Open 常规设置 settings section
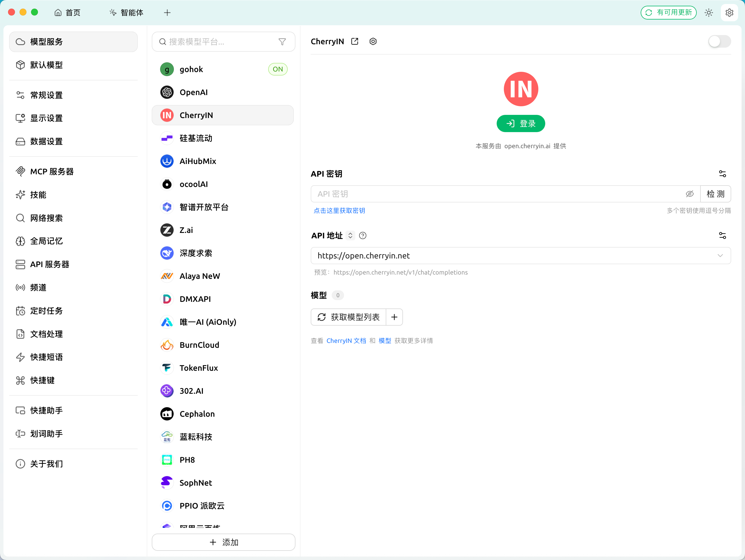745x560 pixels. tap(73, 95)
